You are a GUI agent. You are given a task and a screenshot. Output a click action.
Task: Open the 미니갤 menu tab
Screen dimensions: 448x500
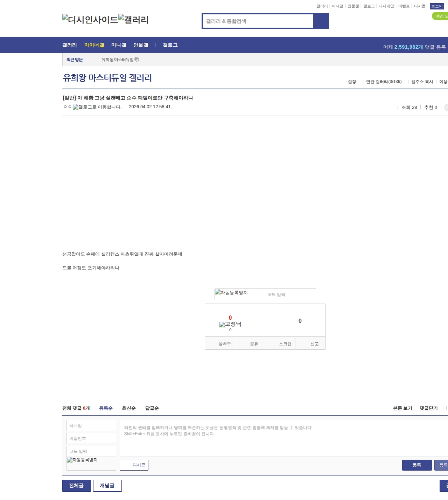coord(119,45)
